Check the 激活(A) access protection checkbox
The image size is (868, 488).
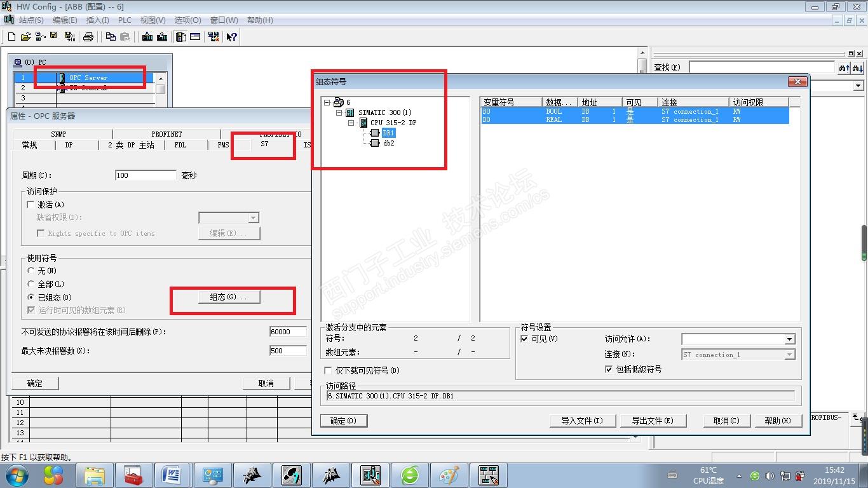pyautogui.click(x=31, y=205)
